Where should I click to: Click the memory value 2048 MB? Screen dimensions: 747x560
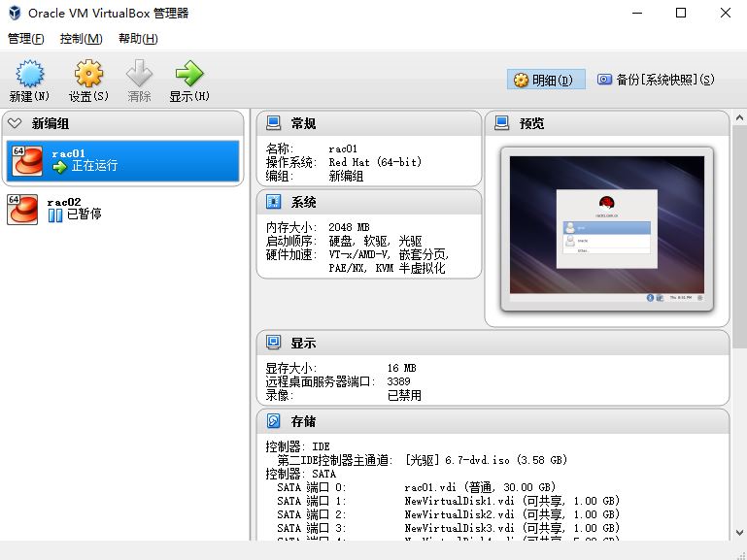click(349, 227)
